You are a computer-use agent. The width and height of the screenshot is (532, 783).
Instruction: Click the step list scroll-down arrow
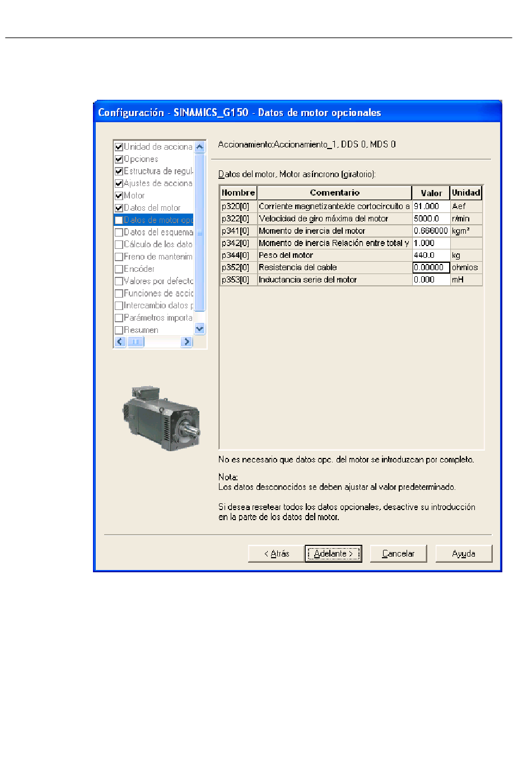coord(200,329)
